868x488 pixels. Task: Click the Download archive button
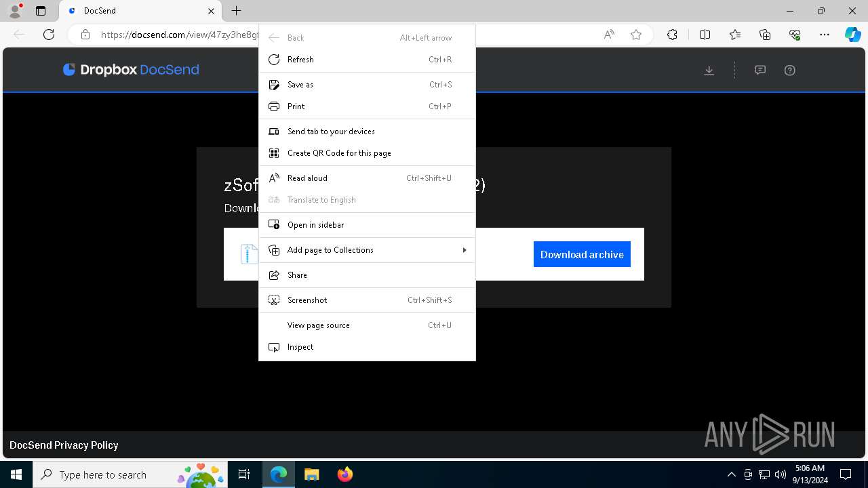pyautogui.click(x=582, y=254)
